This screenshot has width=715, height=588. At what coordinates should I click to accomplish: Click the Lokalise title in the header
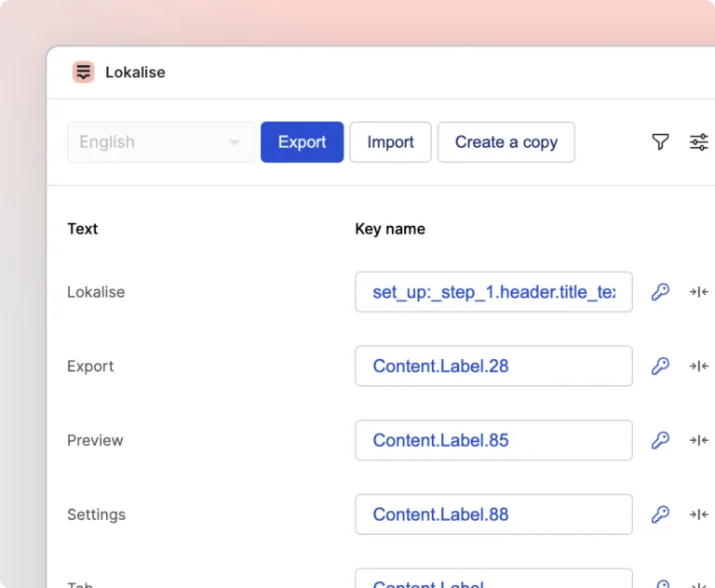tap(135, 72)
